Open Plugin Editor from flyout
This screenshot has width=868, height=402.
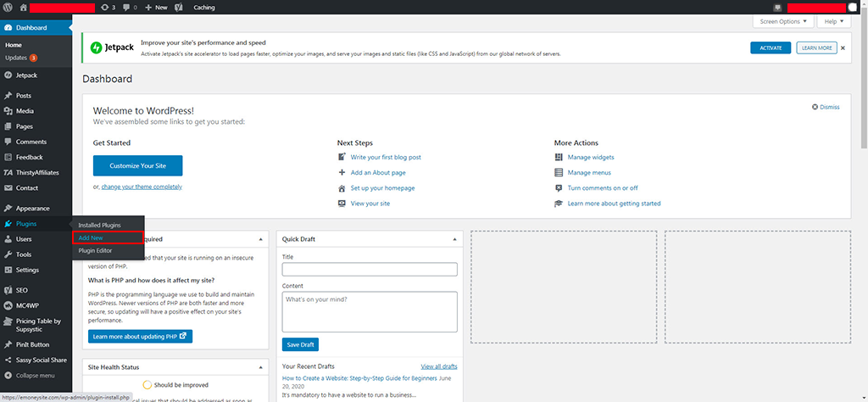coord(95,251)
